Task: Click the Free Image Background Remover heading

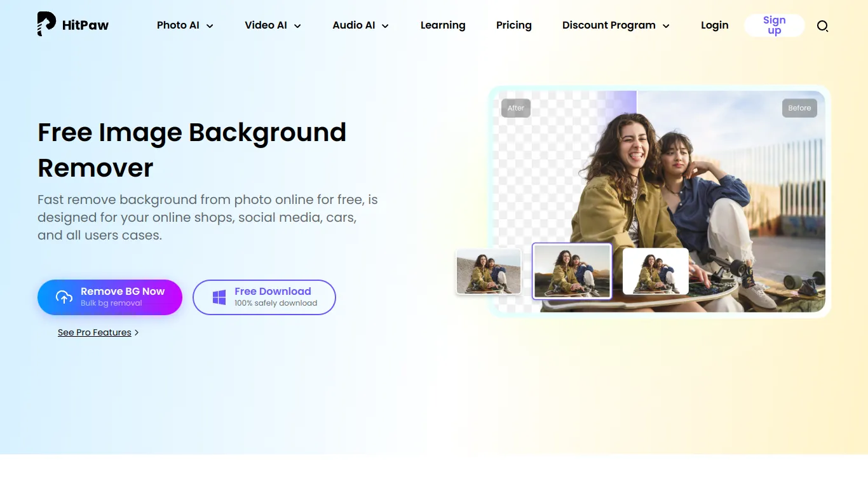Action: click(192, 150)
